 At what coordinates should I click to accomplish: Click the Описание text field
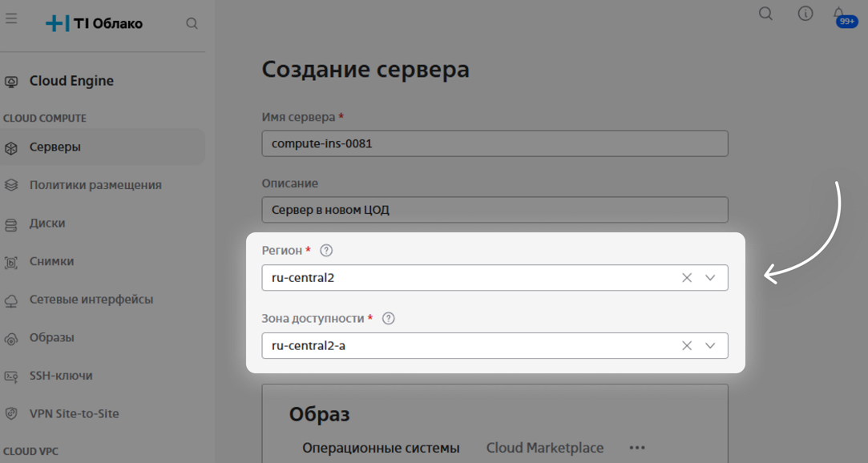495,210
